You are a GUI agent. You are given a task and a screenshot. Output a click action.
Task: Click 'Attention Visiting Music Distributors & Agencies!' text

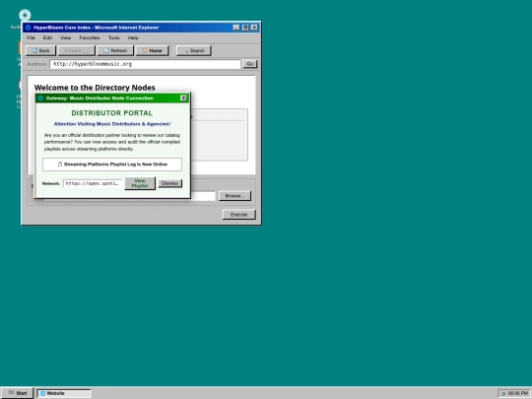112,124
